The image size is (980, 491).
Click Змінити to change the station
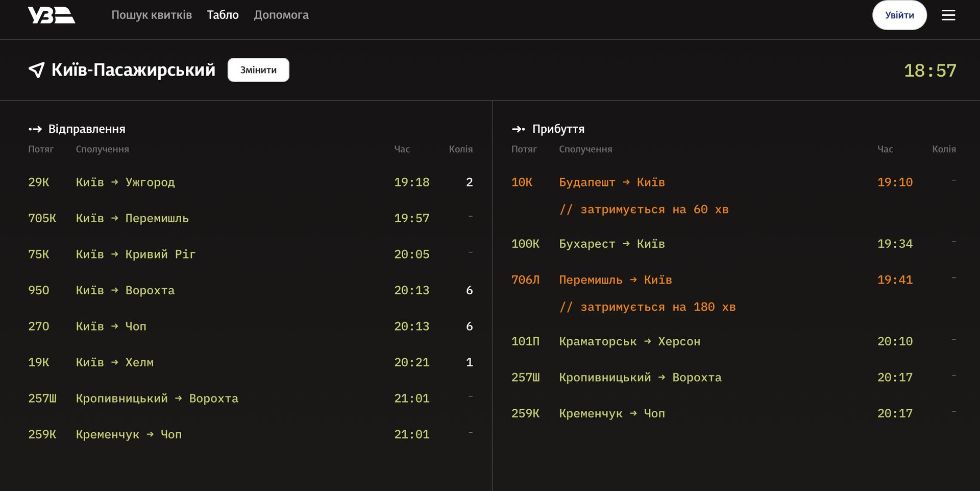258,70
